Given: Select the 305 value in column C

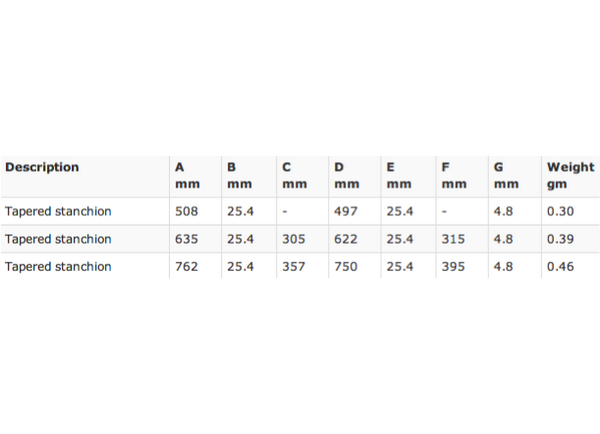Looking at the screenshot, I should [x=293, y=239].
